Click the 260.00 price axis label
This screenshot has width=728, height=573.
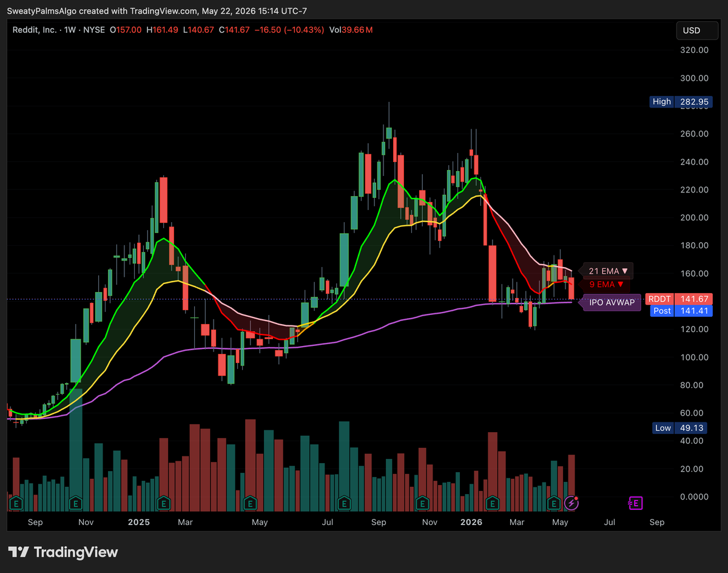pyautogui.click(x=695, y=134)
